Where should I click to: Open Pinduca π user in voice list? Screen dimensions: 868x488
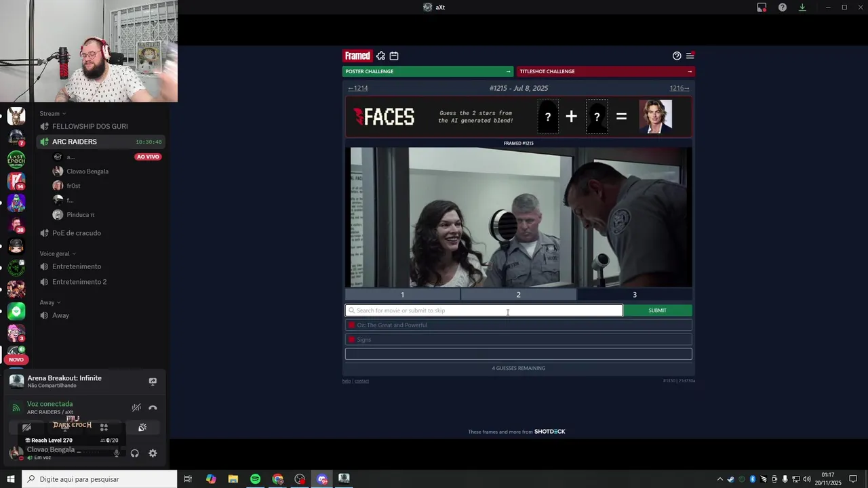pyautogui.click(x=75, y=215)
